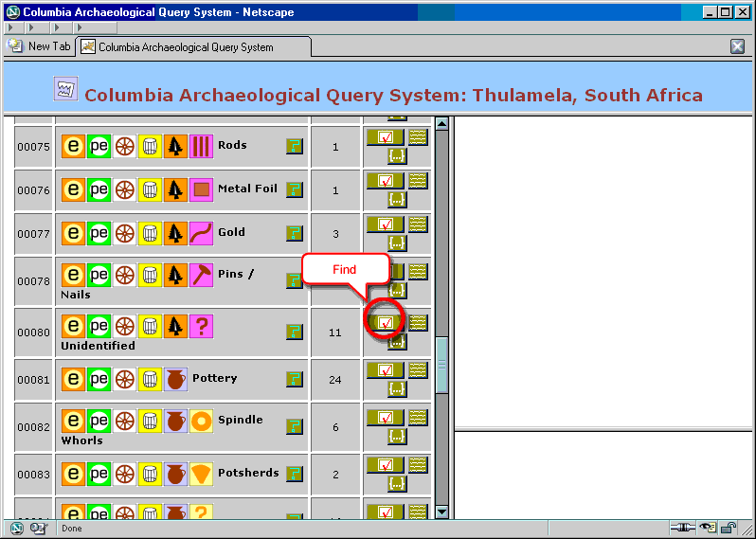Expand the {...} details for Rods row

(x=397, y=156)
